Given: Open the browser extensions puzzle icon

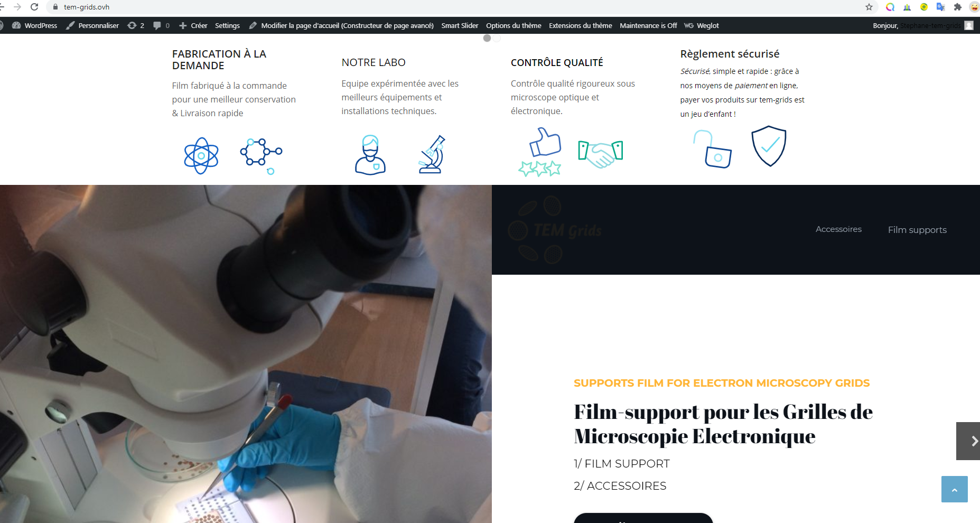Looking at the screenshot, I should pos(958,7).
